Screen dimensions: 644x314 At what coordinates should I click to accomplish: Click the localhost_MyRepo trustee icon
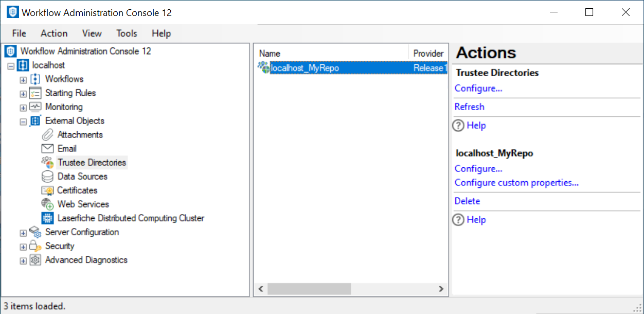(263, 68)
